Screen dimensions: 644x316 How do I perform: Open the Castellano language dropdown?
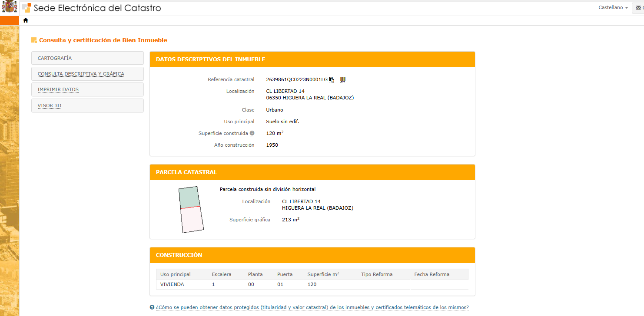click(x=613, y=8)
